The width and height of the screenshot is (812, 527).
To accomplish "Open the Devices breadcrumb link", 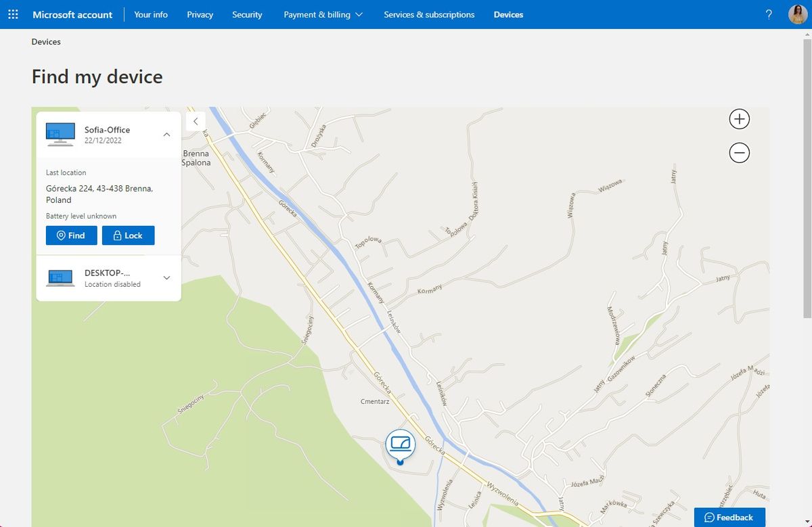I will (45, 41).
